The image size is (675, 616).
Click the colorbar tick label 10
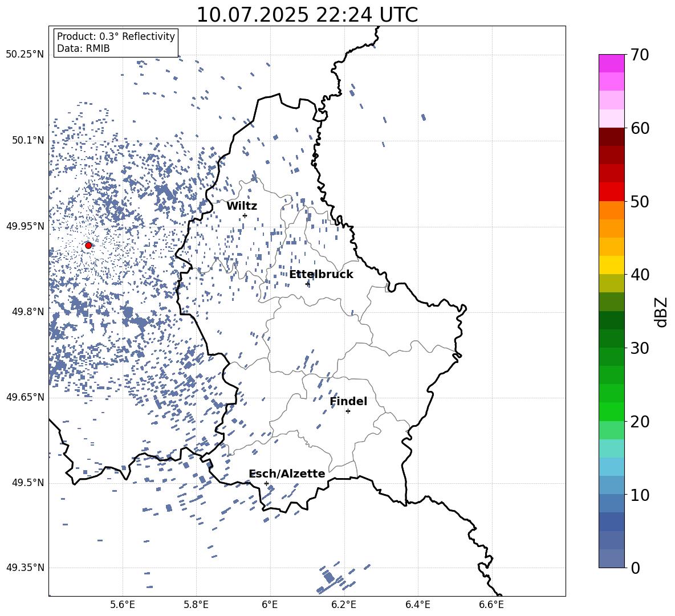[x=640, y=495]
